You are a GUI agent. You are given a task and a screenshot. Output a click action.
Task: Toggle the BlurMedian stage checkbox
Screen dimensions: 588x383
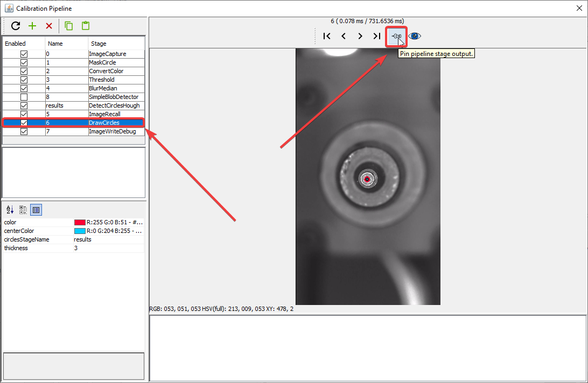pos(24,88)
